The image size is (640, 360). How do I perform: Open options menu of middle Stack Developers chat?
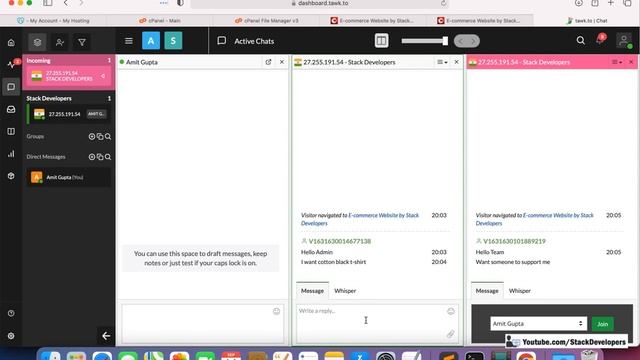442,62
